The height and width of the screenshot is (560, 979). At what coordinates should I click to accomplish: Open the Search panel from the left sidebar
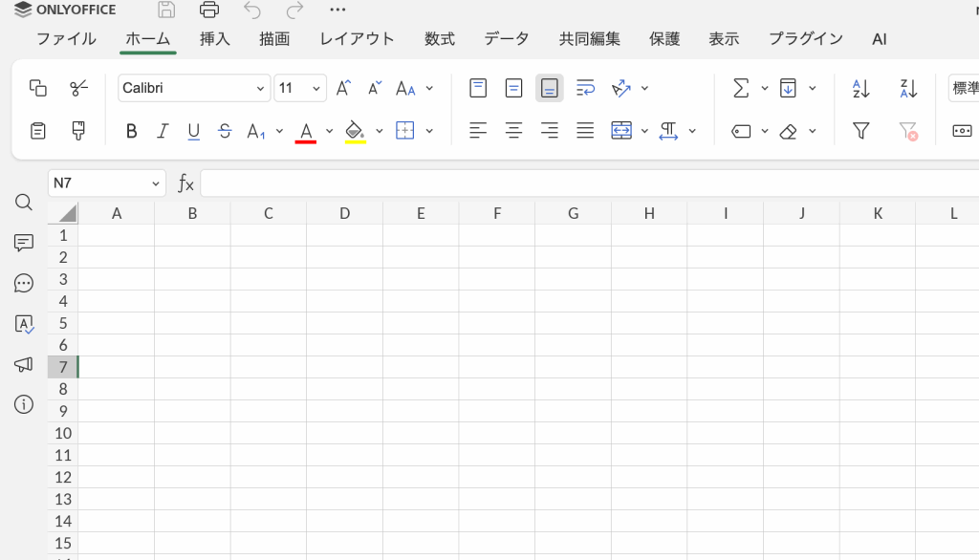tap(24, 203)
